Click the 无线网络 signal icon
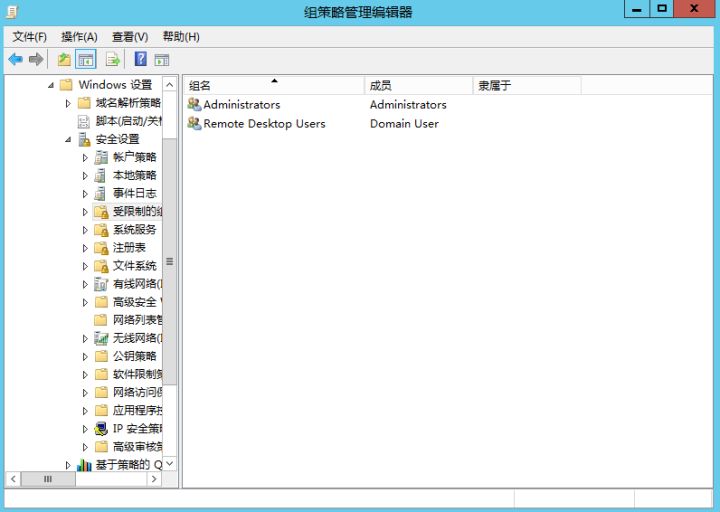720x512 pixels. point(101,338)
